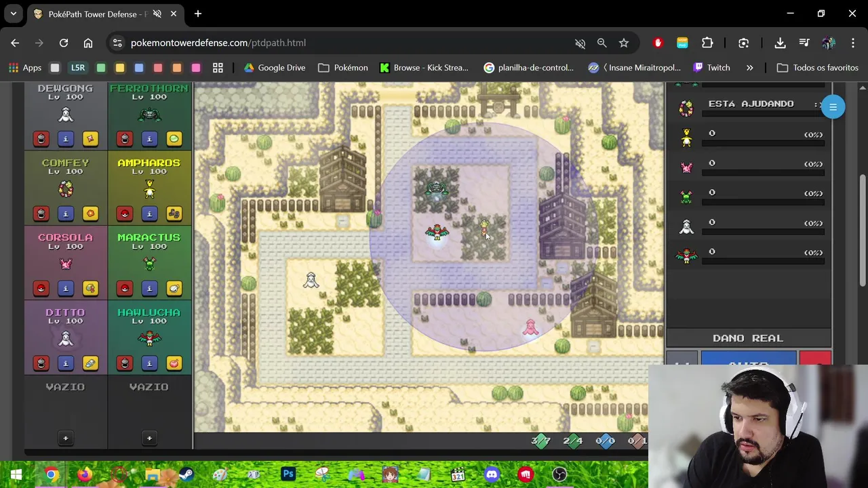Select Ampharos portrait in team panel

(149, 189)
